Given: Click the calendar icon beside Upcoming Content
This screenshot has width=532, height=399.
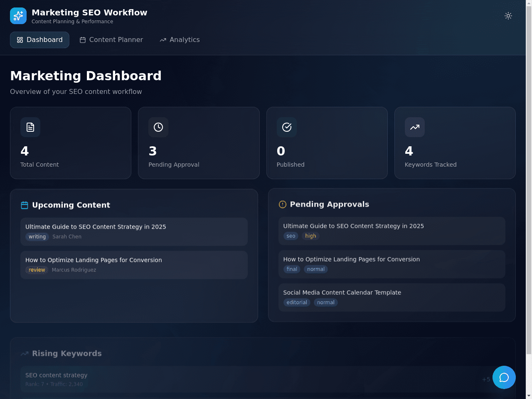Looking at the screenshot, I should (25, 205).
